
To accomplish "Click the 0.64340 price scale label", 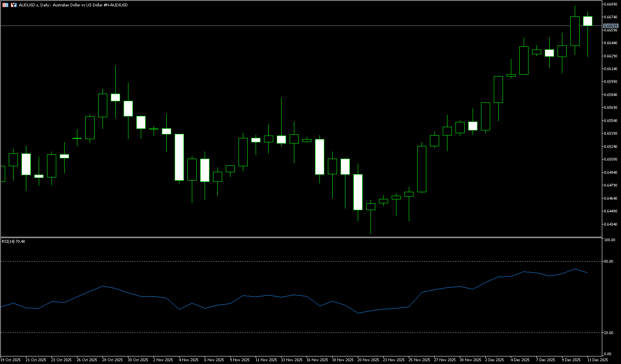I will [610, 224].
